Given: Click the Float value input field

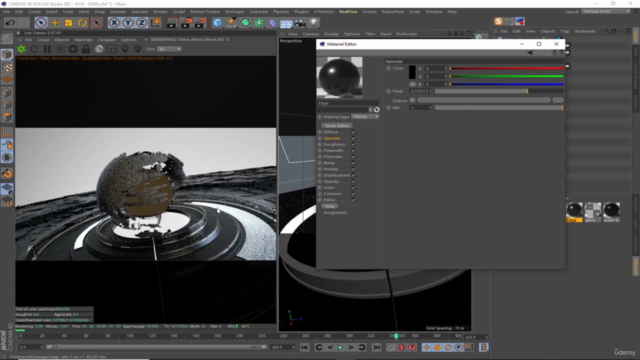Looking at the screenshot, I should 421,91.
